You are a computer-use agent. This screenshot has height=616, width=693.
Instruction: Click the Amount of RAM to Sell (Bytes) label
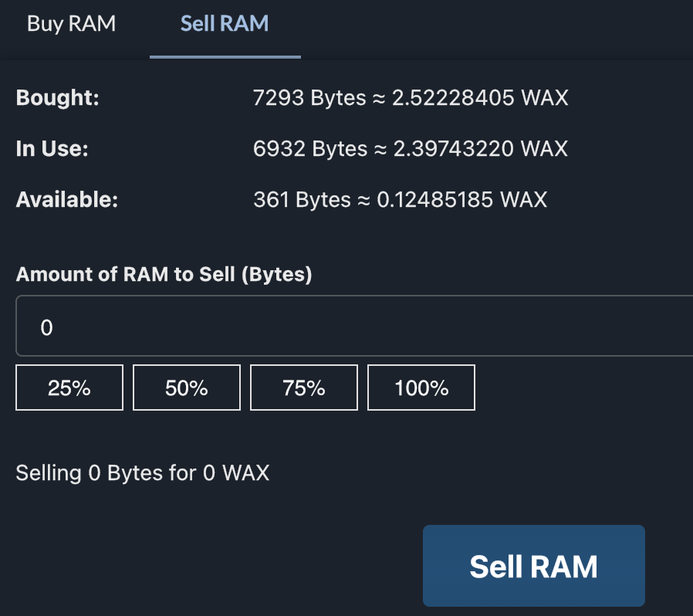[164, 274]
